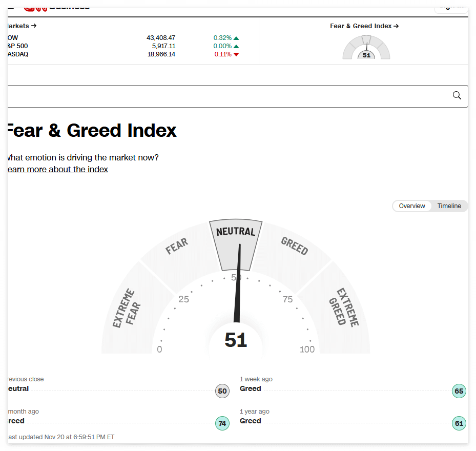Click the mini Fear & Greed gauge

[x=366, y=47]
